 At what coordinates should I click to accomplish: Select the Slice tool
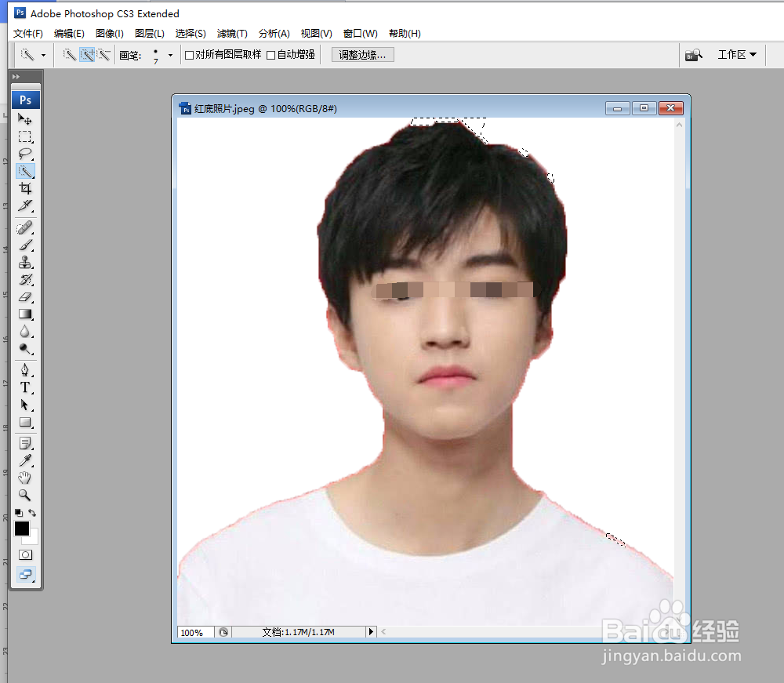click(x=25, y=205)
